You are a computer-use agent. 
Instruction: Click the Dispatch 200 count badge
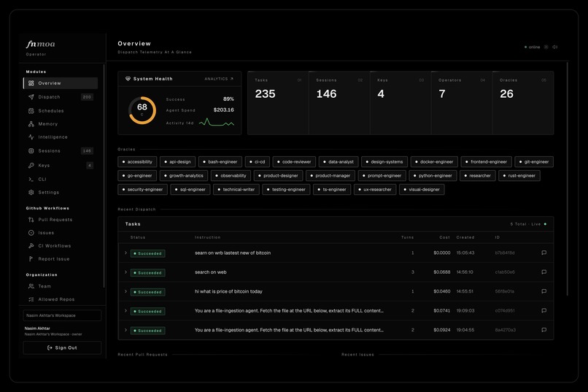[x=87, y=97]
